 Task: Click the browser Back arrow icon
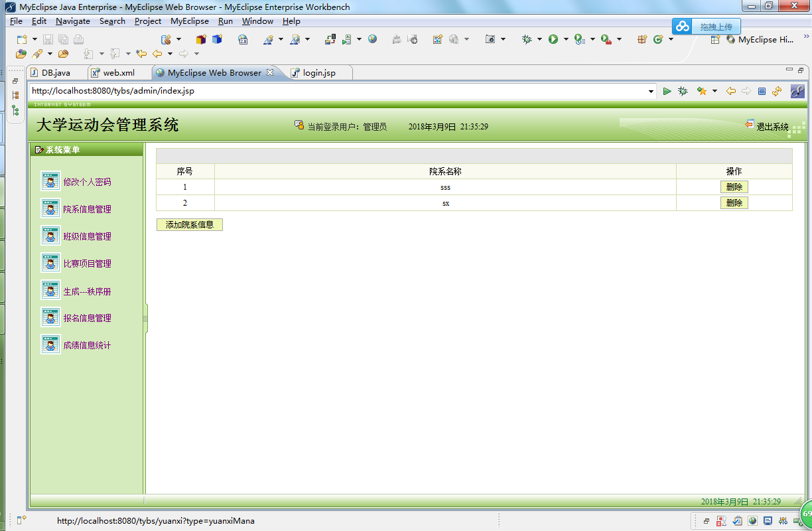731,92
